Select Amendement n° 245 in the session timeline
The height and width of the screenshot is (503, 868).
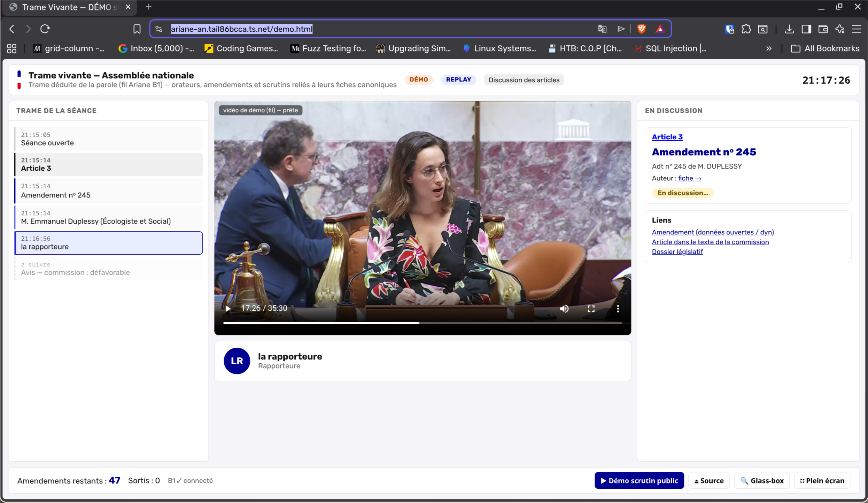point(108,191)
